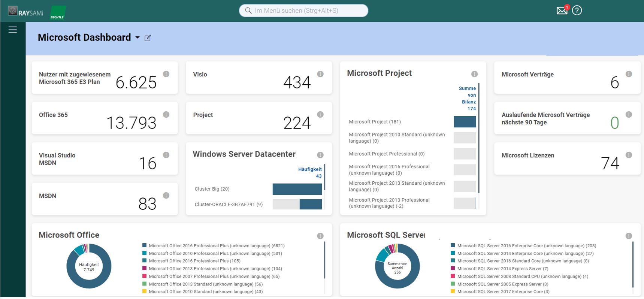Expand the Microsoft Dashboard dropdown arrow
The image size is (644, 299).
tap(137, 38)
